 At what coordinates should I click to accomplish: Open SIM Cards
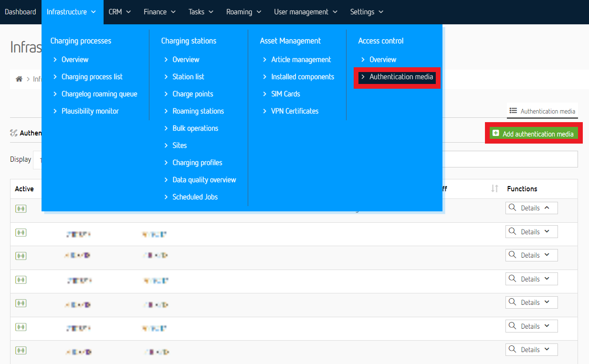pyautogui.click(x=285, y=94)
